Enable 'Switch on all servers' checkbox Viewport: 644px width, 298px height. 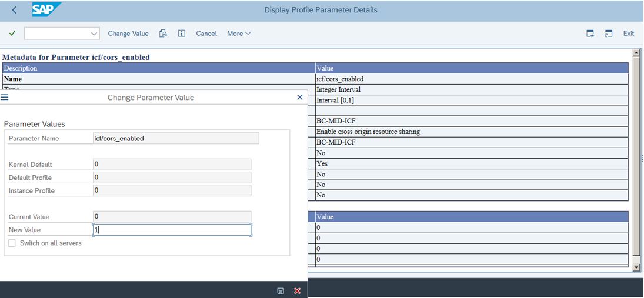tap(12, 243)
